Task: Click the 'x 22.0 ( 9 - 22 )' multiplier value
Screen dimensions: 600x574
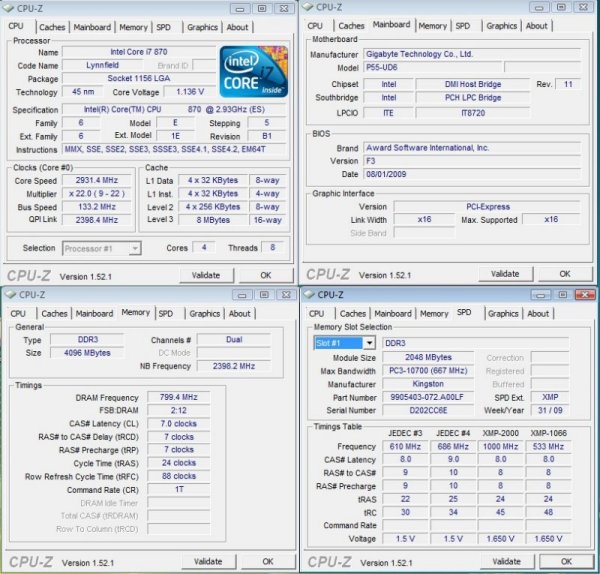Action: coord(97,194)
